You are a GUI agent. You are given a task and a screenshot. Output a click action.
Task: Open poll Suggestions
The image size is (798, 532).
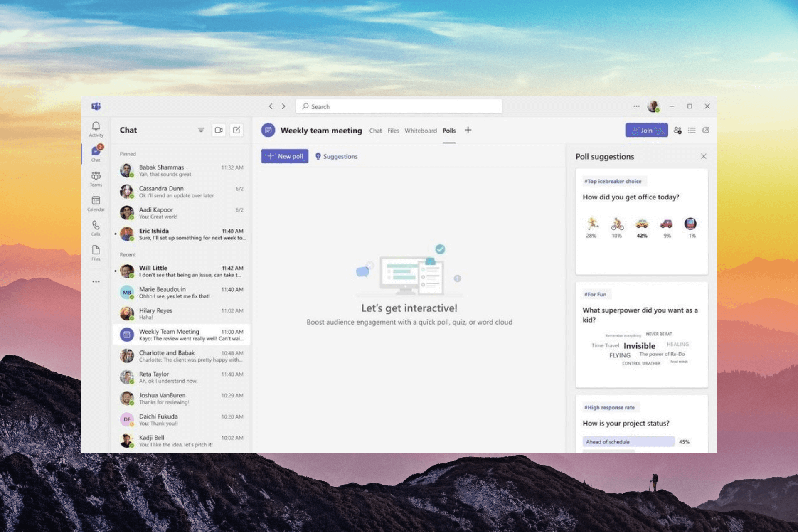pyautogui.click(x=336, y=156)
